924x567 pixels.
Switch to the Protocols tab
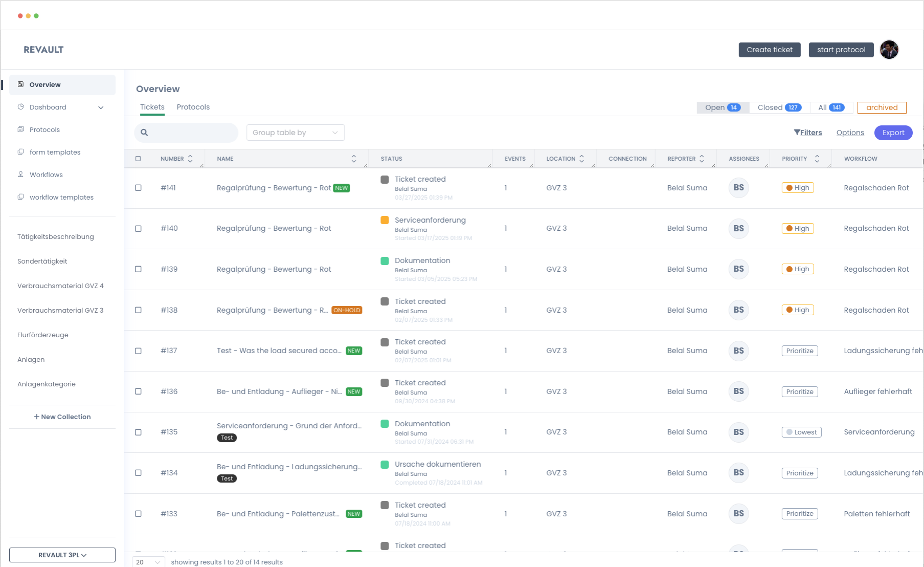[x=193, y=107]
